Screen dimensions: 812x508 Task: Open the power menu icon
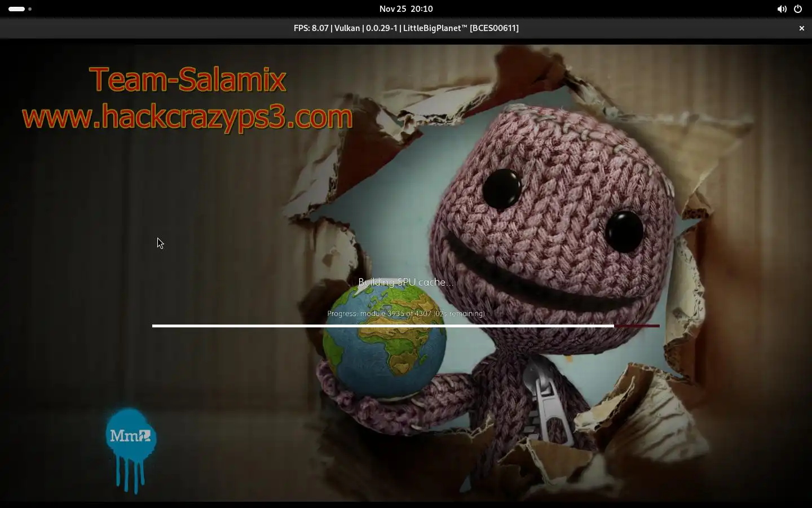798,9
